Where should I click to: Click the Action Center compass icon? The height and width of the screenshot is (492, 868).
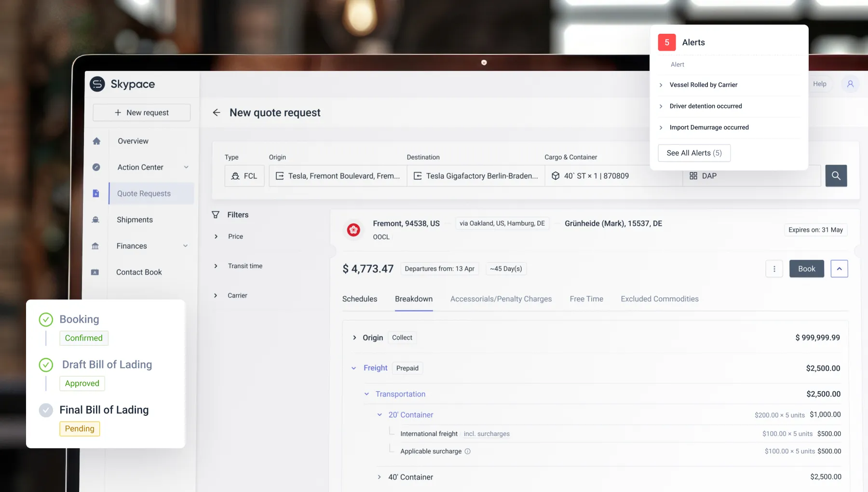click(x=96, y=167)
